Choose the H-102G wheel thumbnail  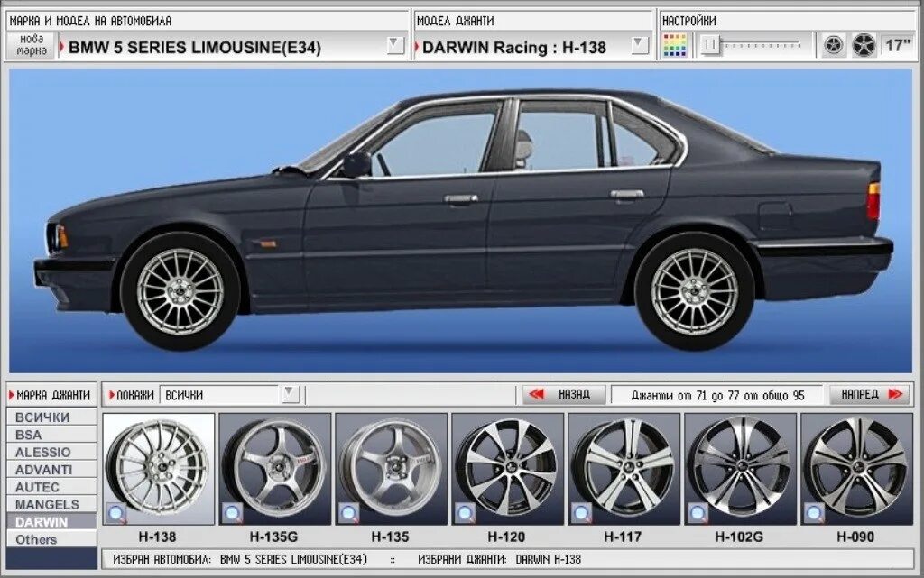[740, 469]
